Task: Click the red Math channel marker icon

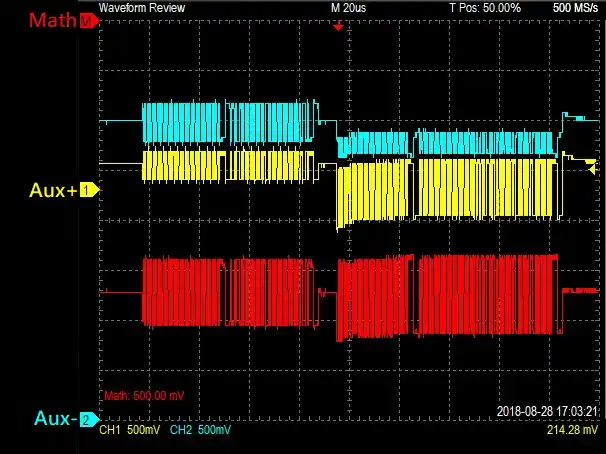Action: [90, 21]
